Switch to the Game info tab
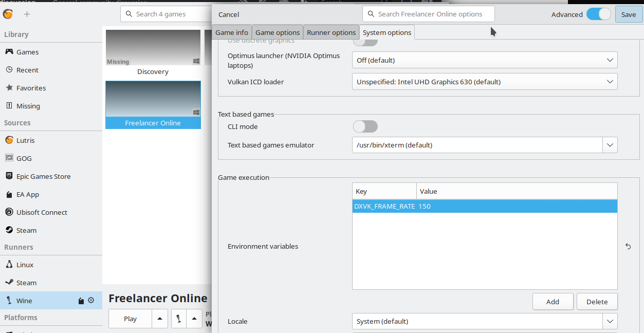The image size is (644, 333). point(232,32)
